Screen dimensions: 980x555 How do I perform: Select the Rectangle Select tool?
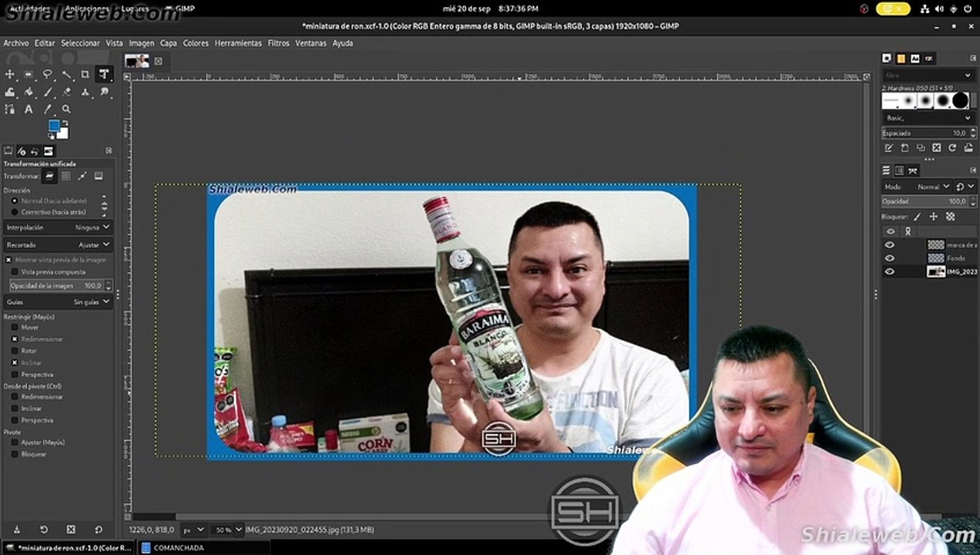tap(29, 75)
